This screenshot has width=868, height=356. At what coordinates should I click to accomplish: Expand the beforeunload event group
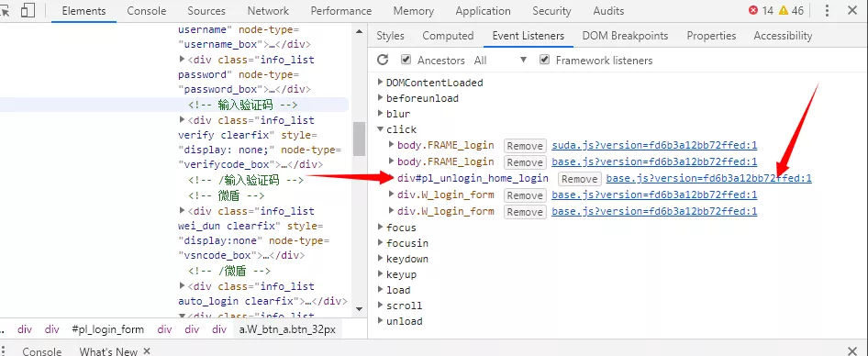coord(380,97)
